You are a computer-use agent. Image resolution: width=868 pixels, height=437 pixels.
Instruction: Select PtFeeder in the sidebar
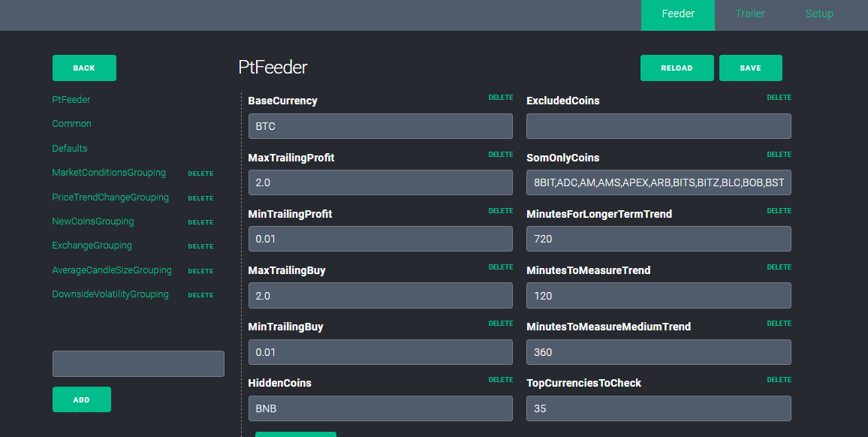click(x=71, y=100)
